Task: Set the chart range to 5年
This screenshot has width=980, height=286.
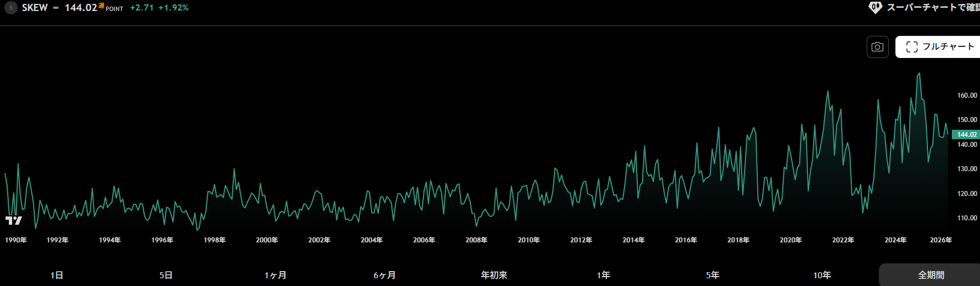Action: [713, 275]
